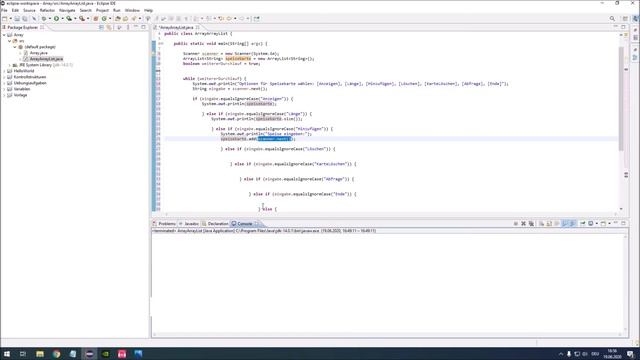
Task: Toggle Show Console on standard output change
Action: (565, 224)
